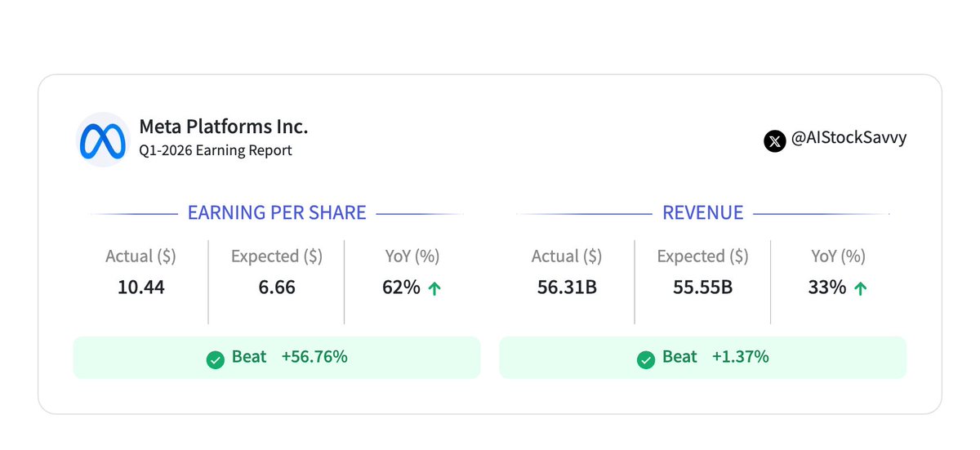Viewport: 980px width, 450px height.
Task: Click the REVENUE section heading
Action: coord(703,213)
